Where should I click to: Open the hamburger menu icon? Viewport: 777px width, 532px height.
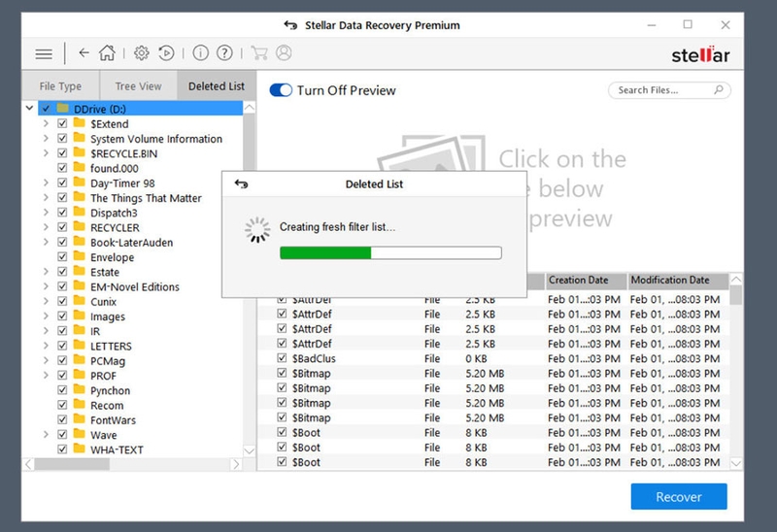point(44,53)
